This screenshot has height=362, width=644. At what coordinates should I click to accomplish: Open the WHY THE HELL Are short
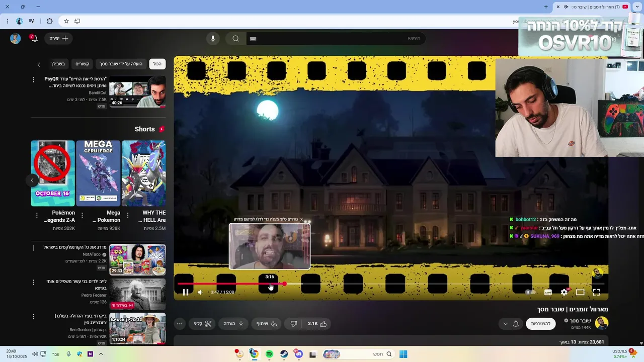pos(144,173)
